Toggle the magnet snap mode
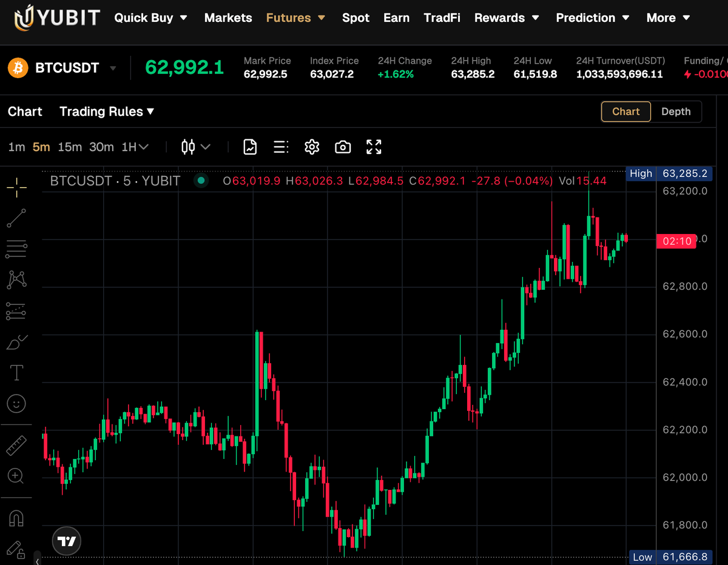 tap(16, 519)
